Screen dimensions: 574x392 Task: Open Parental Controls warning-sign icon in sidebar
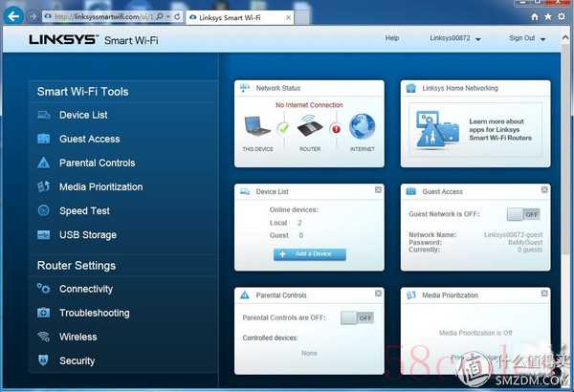43,163
